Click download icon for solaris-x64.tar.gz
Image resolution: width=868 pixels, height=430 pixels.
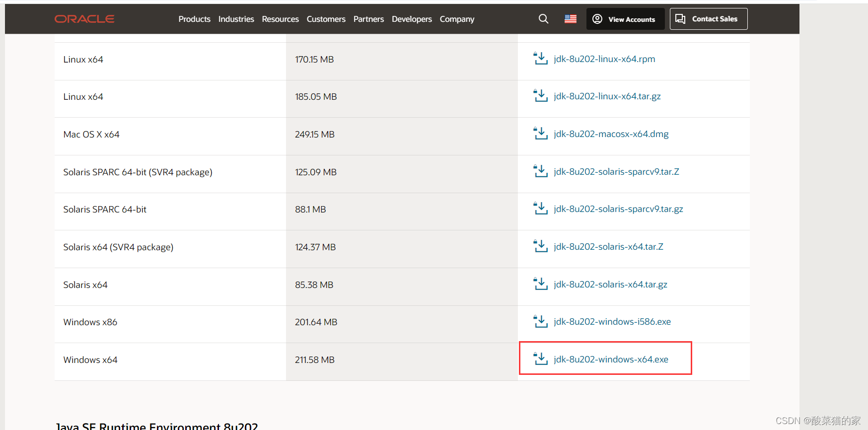(x=540, y=284)
